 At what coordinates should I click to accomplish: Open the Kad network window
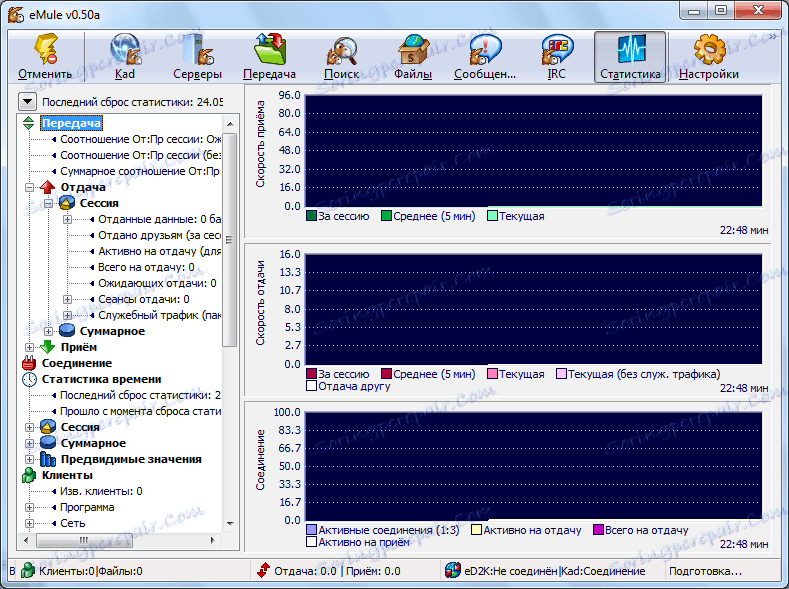pos(125,56)
